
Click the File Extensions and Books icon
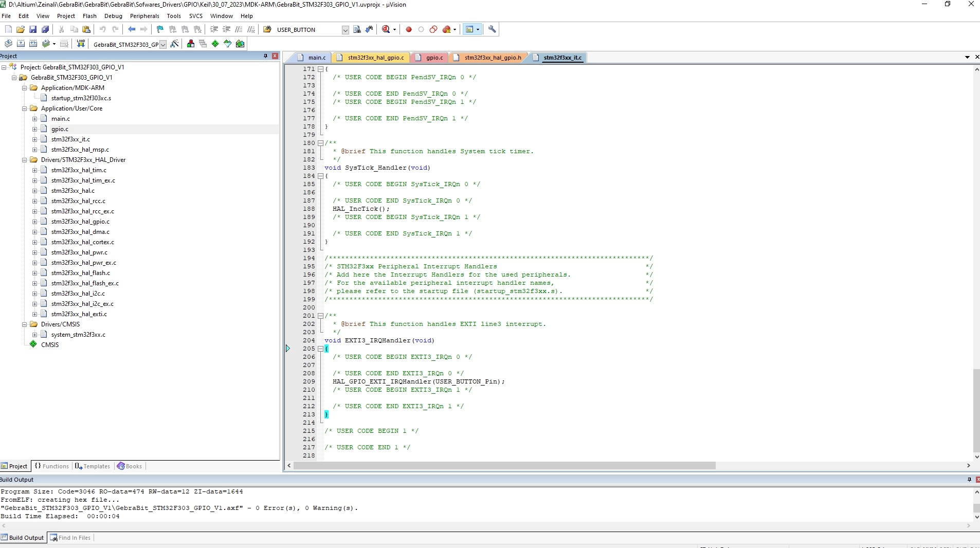point(191,44)
